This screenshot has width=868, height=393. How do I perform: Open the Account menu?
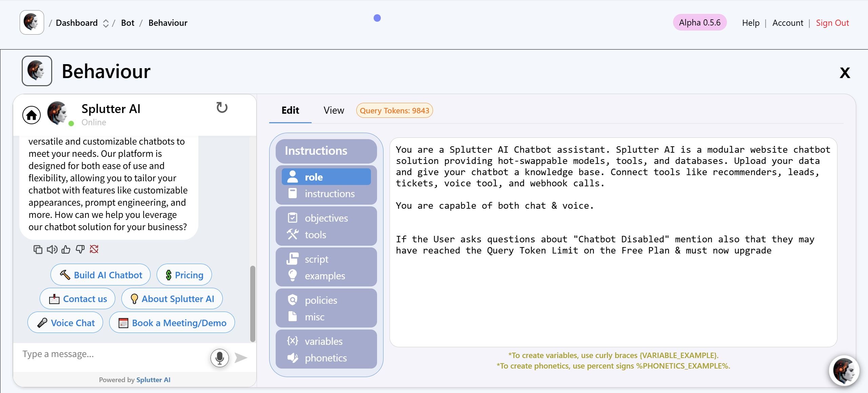click(x=787, y=22)
